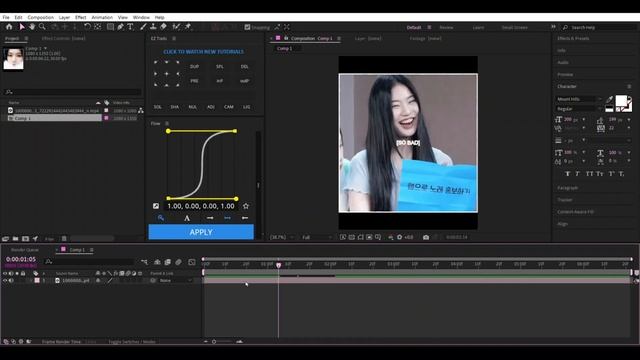
Task: Create a new folder in Project panel
Action: point(15,238)
